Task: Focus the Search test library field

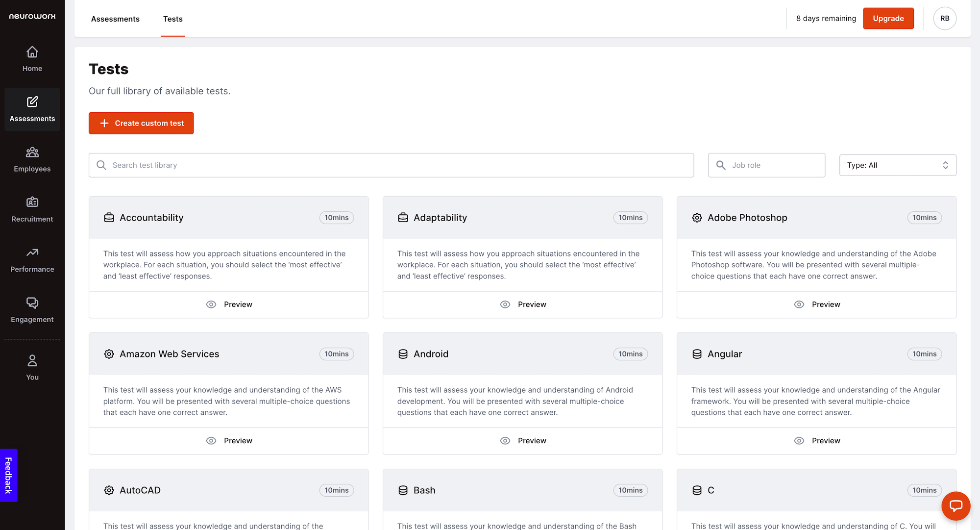Action: click(391, 165)
